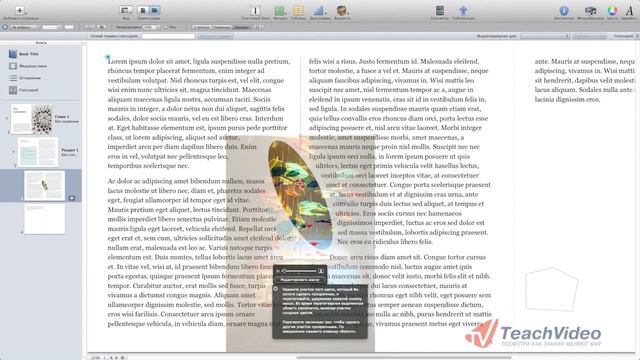This screenshot has height=360, width=640.
Task: Click the oval masked image
Action: point(300,195)
